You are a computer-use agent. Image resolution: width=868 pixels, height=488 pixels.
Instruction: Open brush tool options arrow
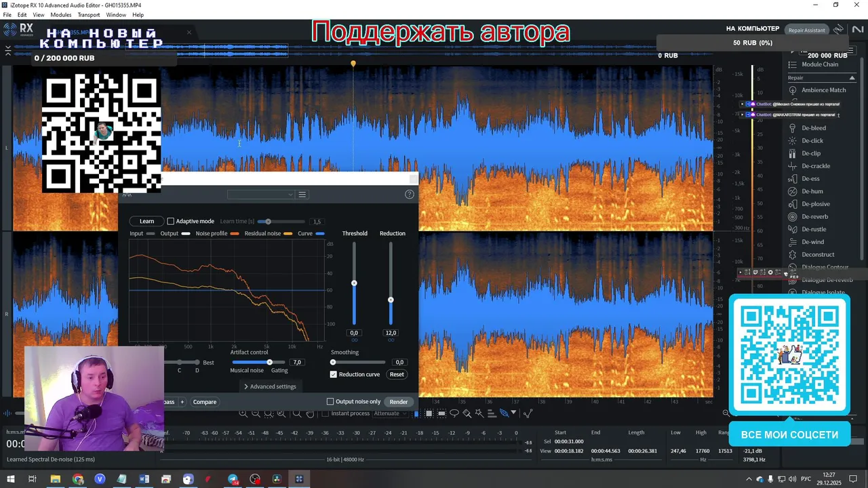pyautogui.click(x=513, y=413)
